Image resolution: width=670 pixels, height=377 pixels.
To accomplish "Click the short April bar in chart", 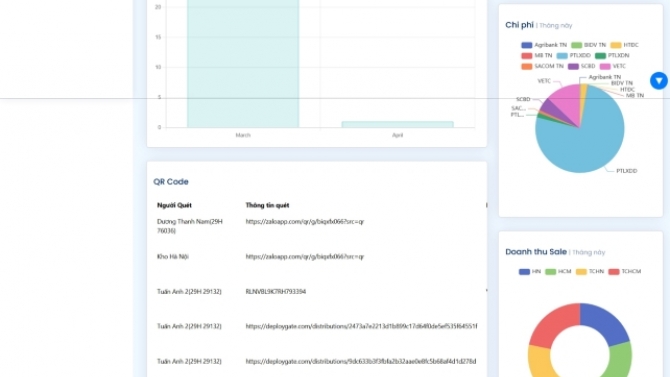I will 397,124.
